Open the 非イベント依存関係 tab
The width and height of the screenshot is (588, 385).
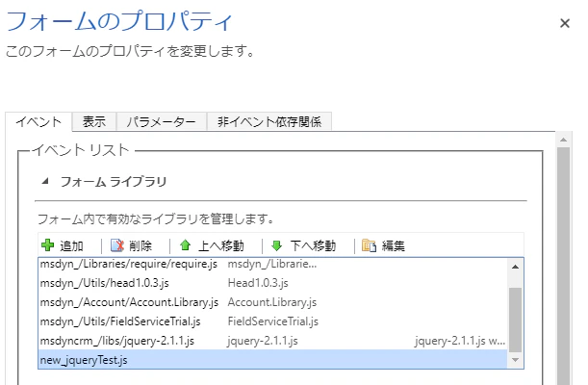click(x=269, y=121)
